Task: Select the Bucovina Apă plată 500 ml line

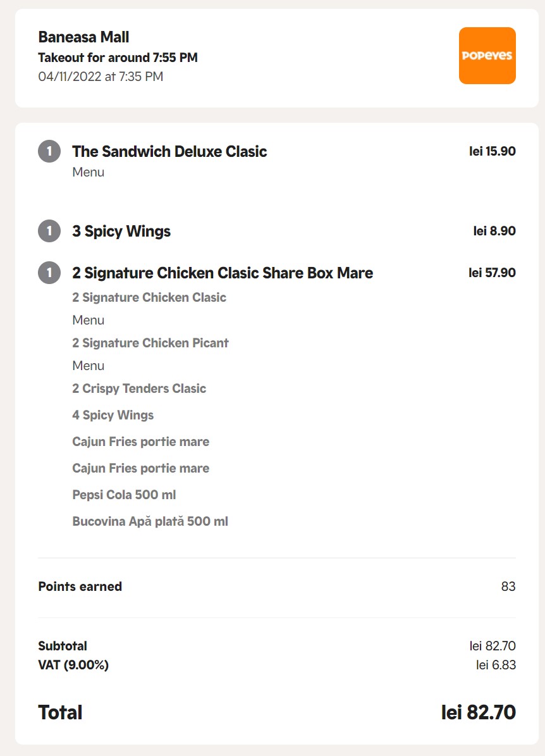Action: 150,521
